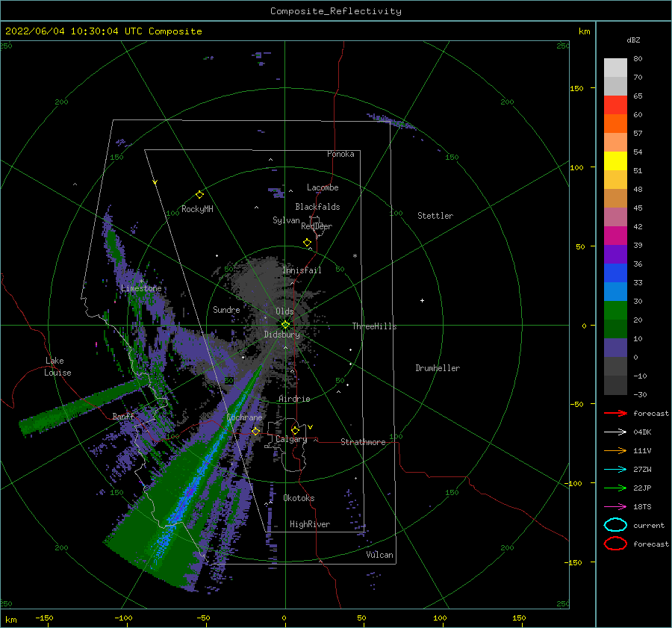
Task: Click the white plus marker east of ThreeHills
Action: click(x=422, y=300)
